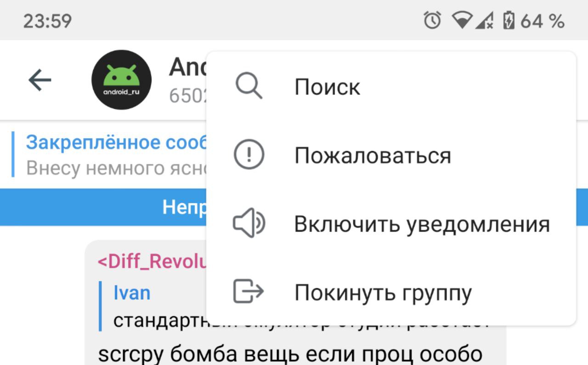The width and height of the screenshot is (588, 365).
Task: Click the speaker notifications icon
Action: pos(249,224)
